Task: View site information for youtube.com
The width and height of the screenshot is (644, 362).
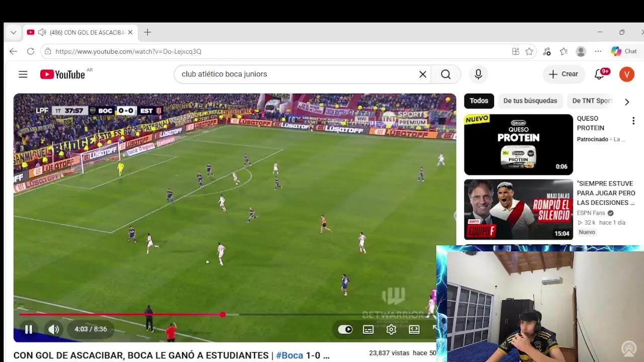Action: point(47,51)
